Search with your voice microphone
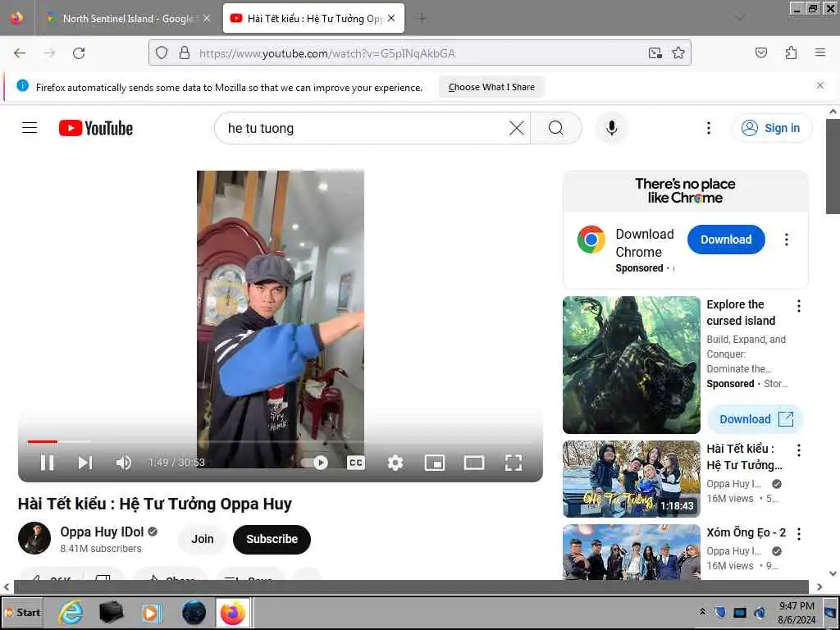 click(x=611, y=128)
